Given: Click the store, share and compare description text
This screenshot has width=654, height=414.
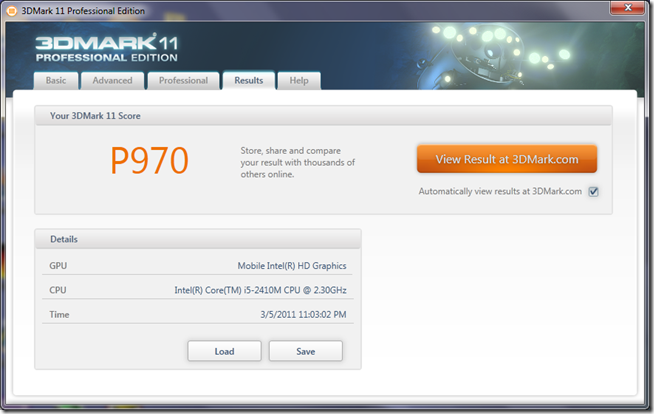Looking at the screenshot, I should (x=298, y=162).
